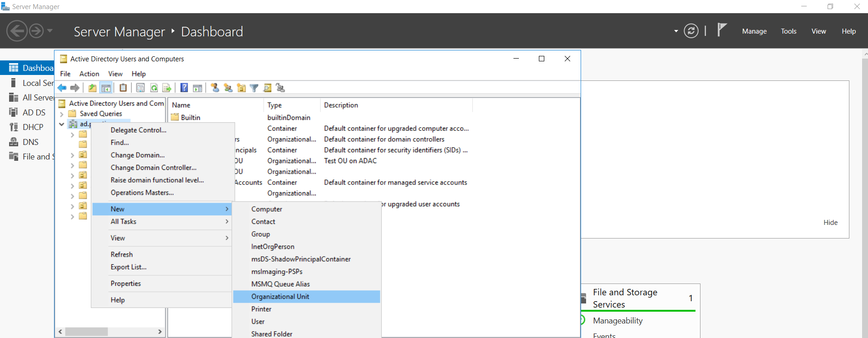868x338 pixels.
Task: Click the blue question mark Help icon
Action: click(184, 88)
